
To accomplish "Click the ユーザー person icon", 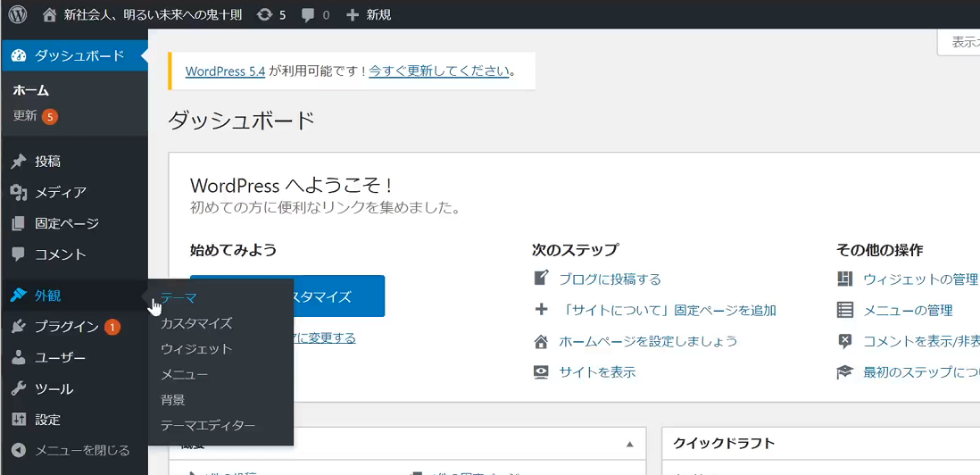I will [x=19, y=357].
